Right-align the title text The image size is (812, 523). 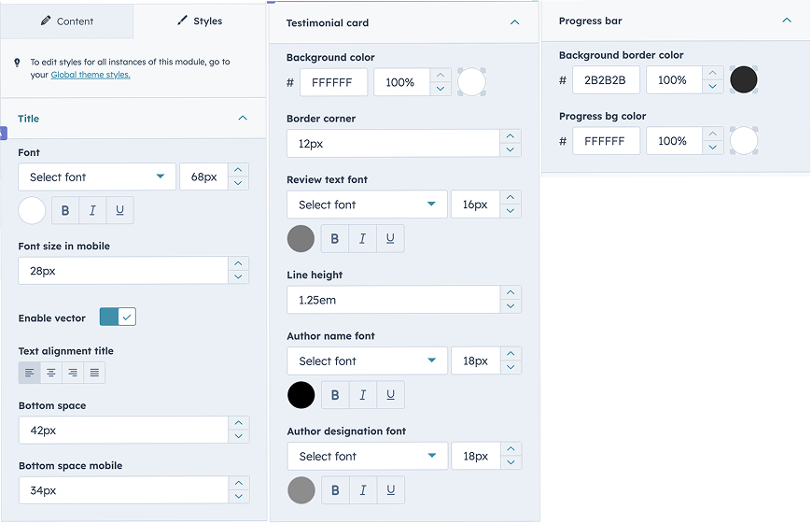73,374
